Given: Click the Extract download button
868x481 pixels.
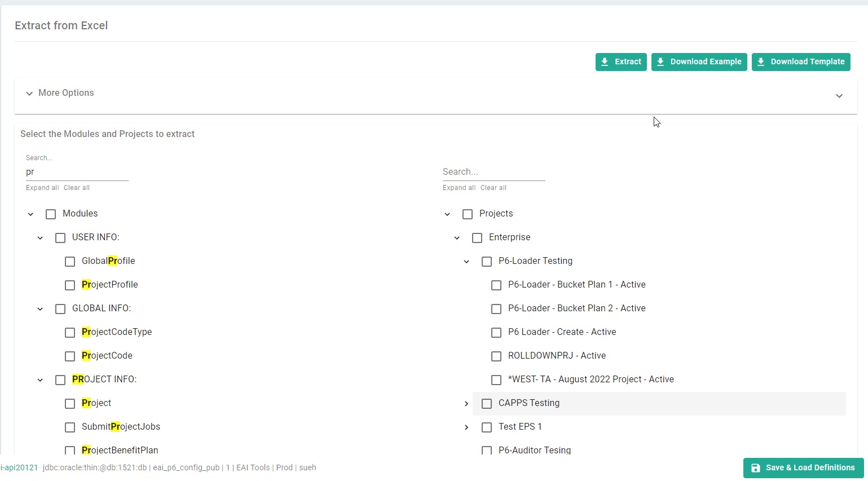Looking at the screenshot, I should 620,62.
